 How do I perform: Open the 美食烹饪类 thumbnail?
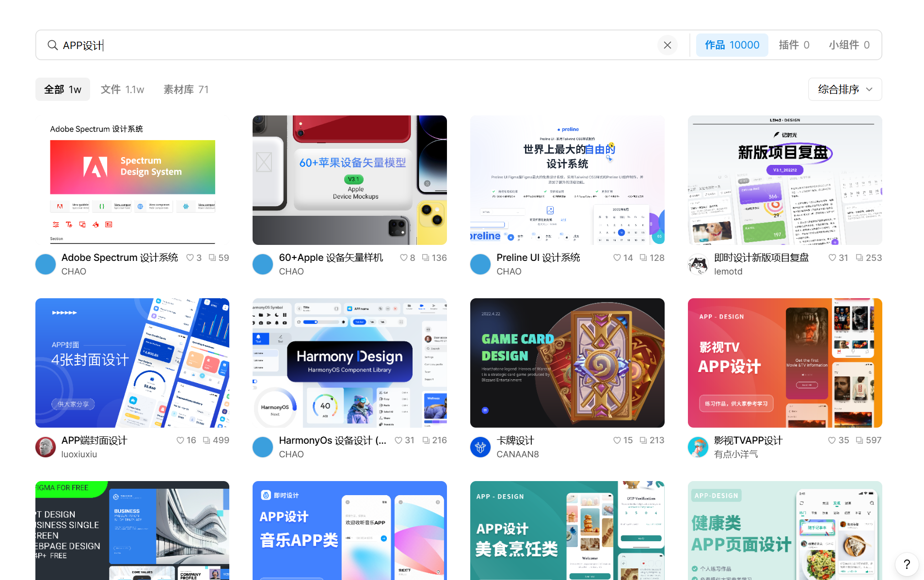click(567, 531)
